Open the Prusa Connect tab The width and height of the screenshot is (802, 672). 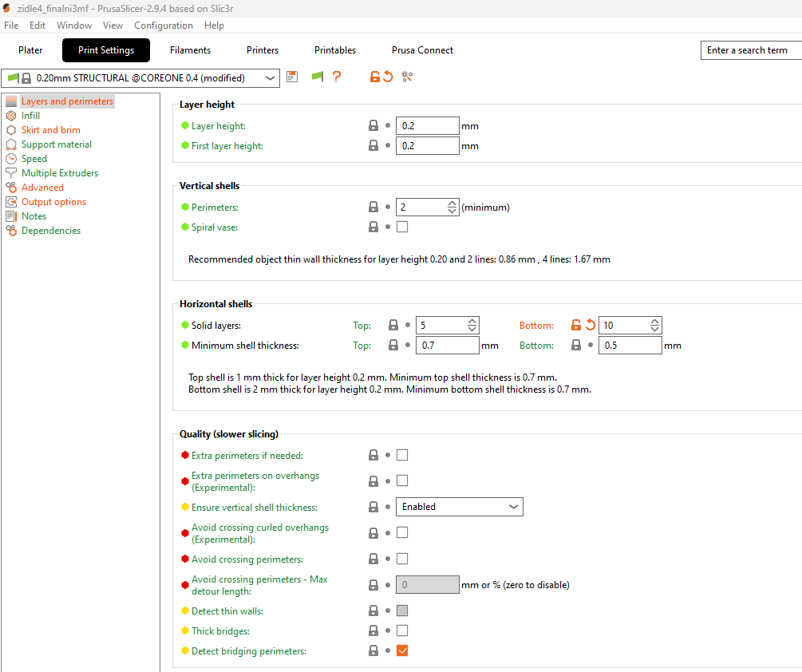[422, 50]
